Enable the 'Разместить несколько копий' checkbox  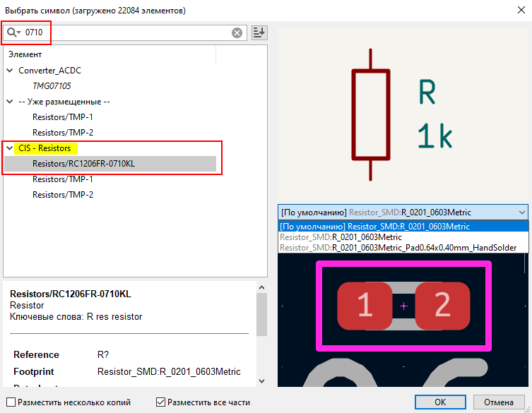[x=11, y=402]
